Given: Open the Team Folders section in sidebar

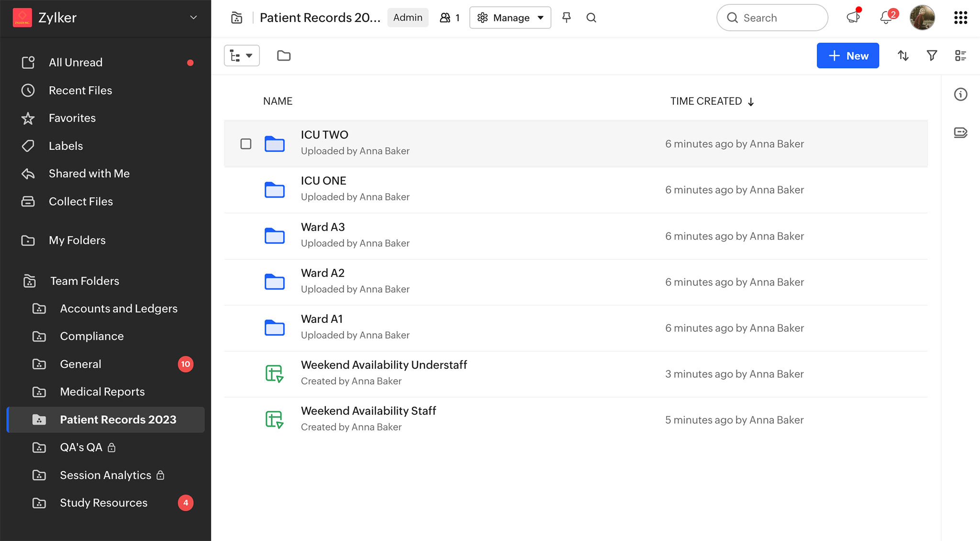Looking at the screenshot, I should coord(84,280).
